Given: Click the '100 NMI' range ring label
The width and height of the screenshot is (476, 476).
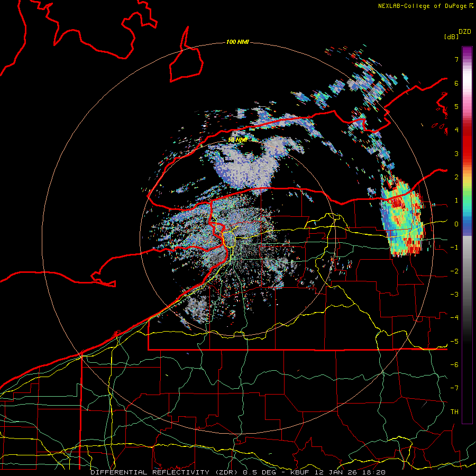Looking at the screenshot, I should click(x=237, y=42).
